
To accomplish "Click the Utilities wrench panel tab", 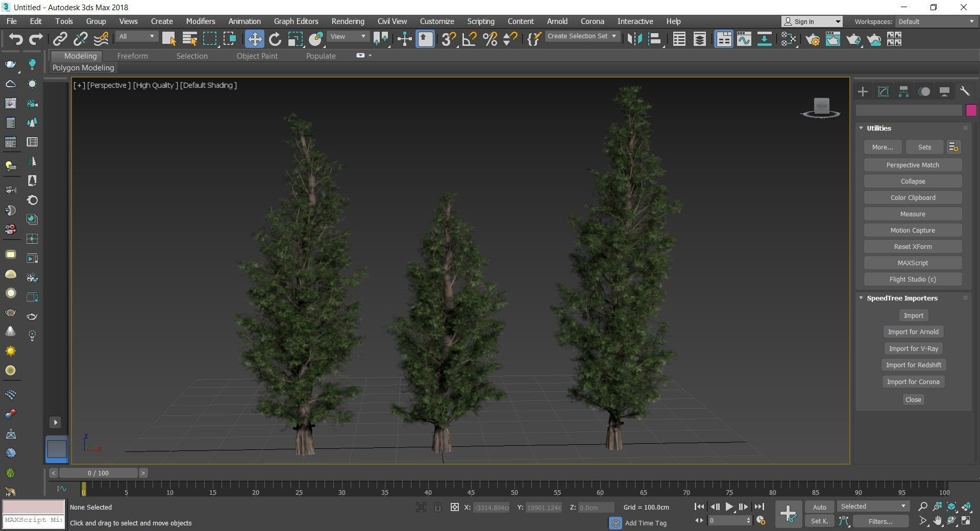I will point(965,91).
